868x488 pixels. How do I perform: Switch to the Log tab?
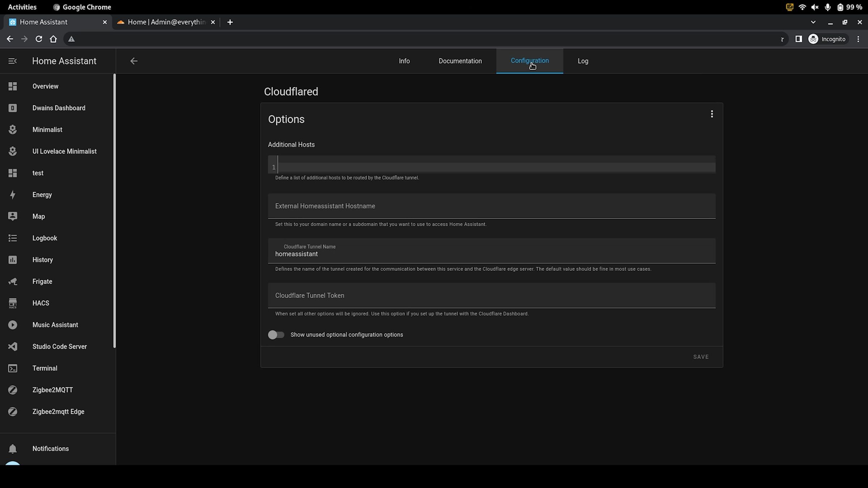click(x=583, y=61)
